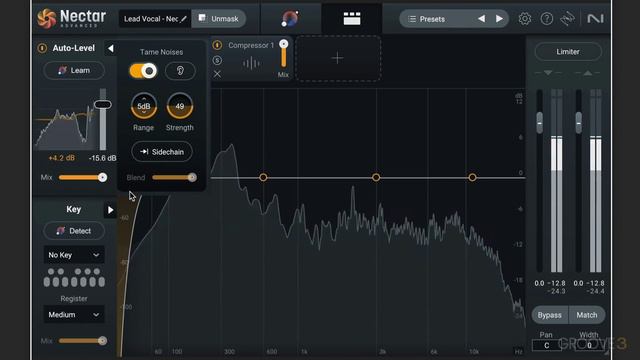Viewport: 640px width, 360px height.
Task: Open settings gear icon
Action: click(524, 19)
